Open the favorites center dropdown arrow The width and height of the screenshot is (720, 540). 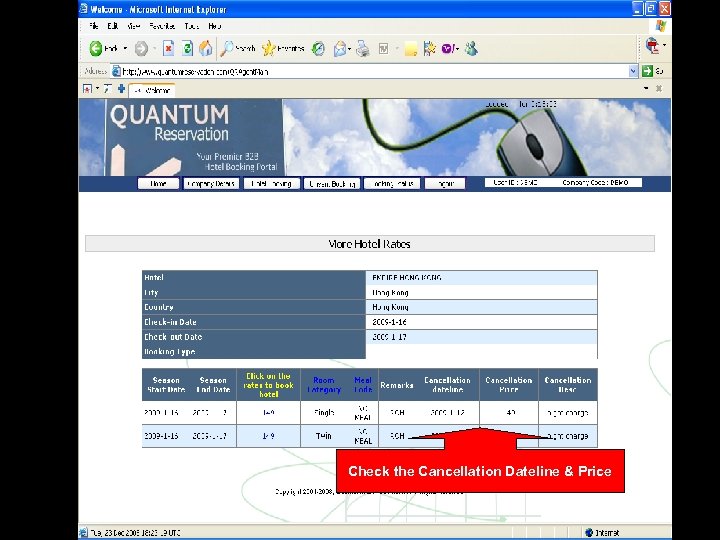pyautogui.click(x=97, y=89)
